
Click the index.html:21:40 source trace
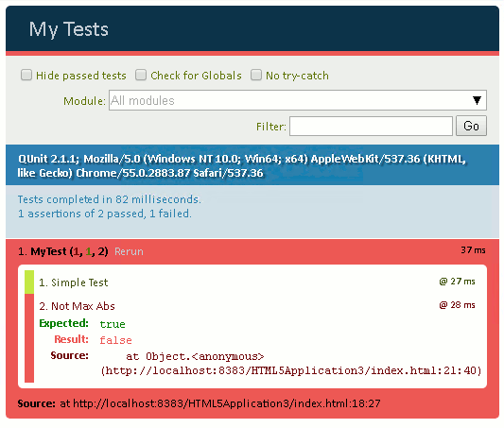(291, 371)
